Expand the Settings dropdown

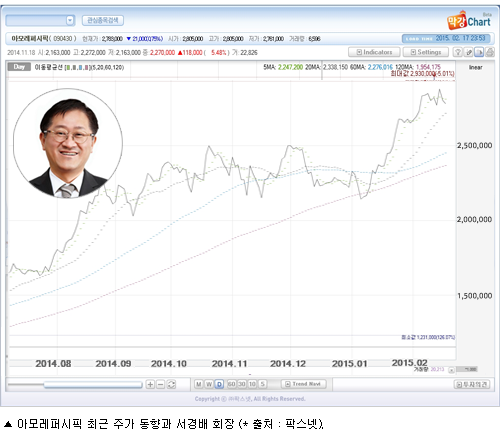pyautogui.click(x=426, y=52)
